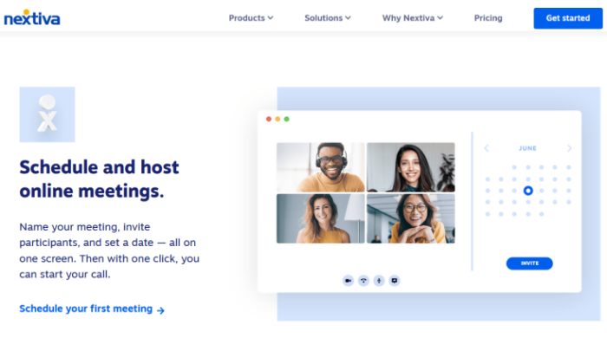Select the highlighted ringed date in the June calendar
This screenshot has height=364, width=607.
(x=528, y=191)
